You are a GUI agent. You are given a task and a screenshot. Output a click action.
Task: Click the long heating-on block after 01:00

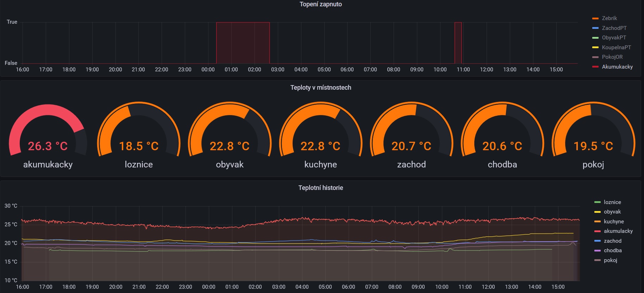pos(243,43)
